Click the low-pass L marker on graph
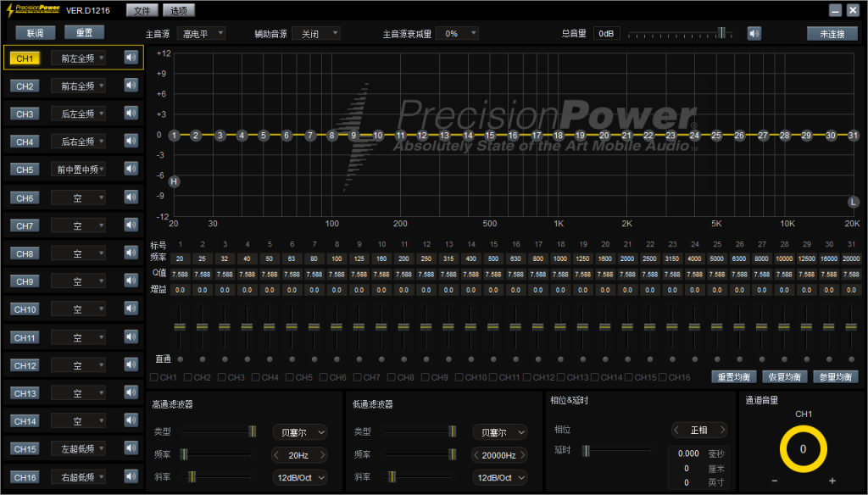Screen dimensions: 868x495 [853, 202]
